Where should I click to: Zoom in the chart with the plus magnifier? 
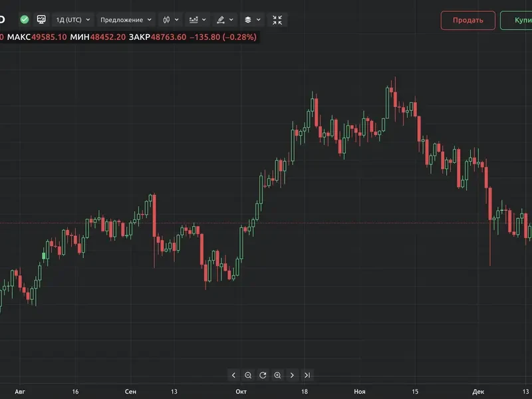tap(277, 375)
